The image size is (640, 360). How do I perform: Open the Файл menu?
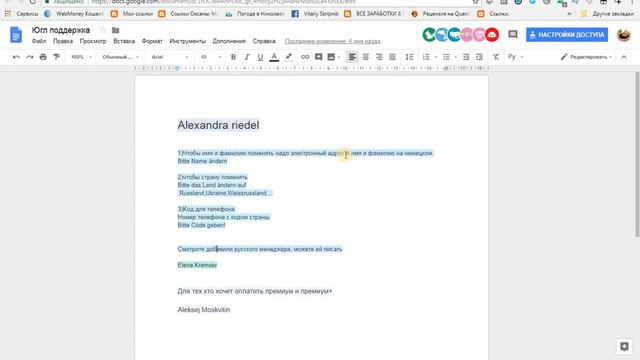click(x=39, y=41)
